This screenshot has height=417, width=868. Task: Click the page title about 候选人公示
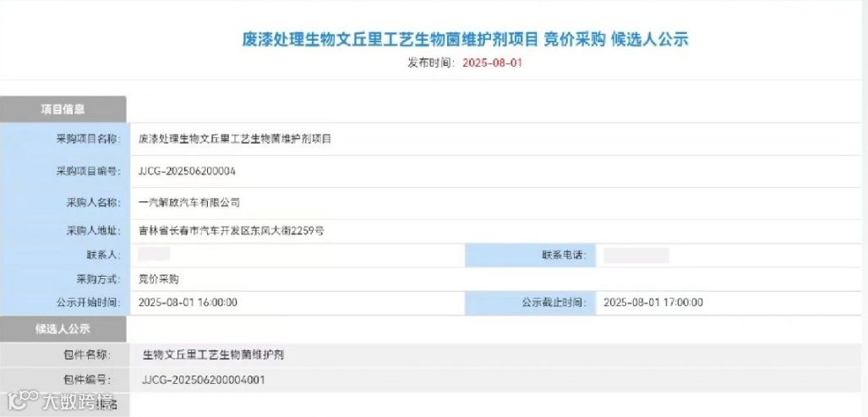click(x=465, y=39)
